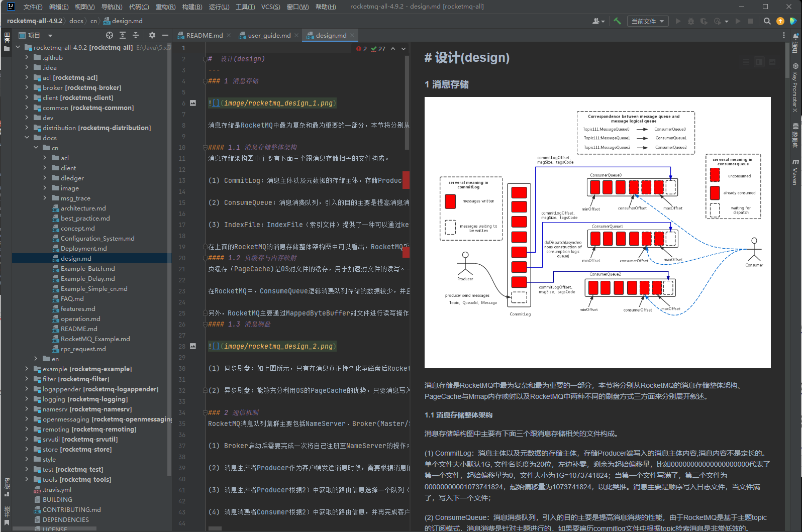Open FAQ.md in project tree
The height and width of the screenshot is (532, 802).
click(72, 298)
